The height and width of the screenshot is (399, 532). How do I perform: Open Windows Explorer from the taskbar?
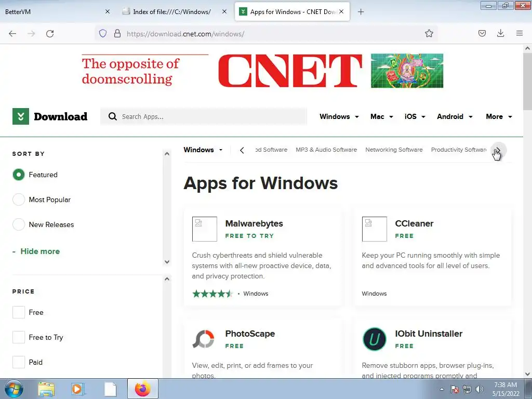46,389
